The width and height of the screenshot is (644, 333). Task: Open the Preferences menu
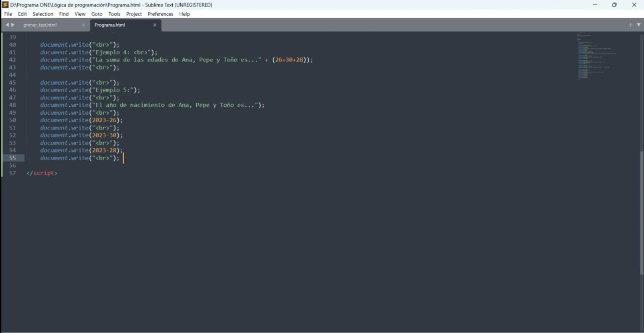[160, 14]
